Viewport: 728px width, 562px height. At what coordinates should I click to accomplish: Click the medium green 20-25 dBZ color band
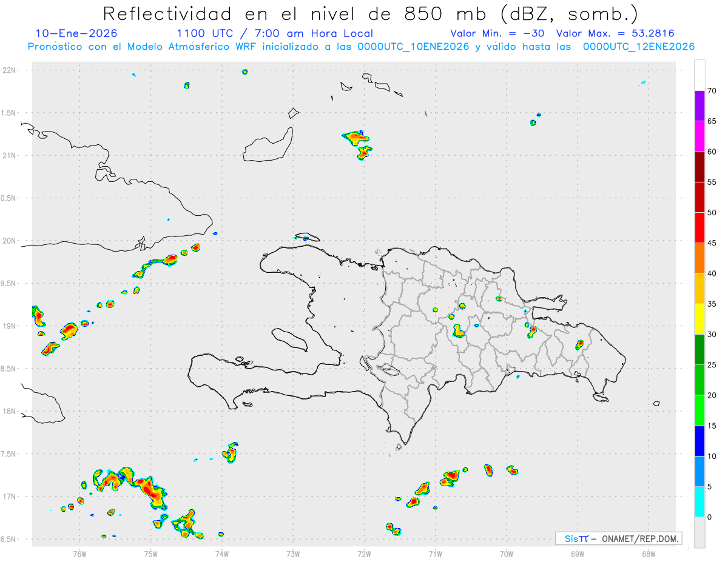[x=699, y=380]
